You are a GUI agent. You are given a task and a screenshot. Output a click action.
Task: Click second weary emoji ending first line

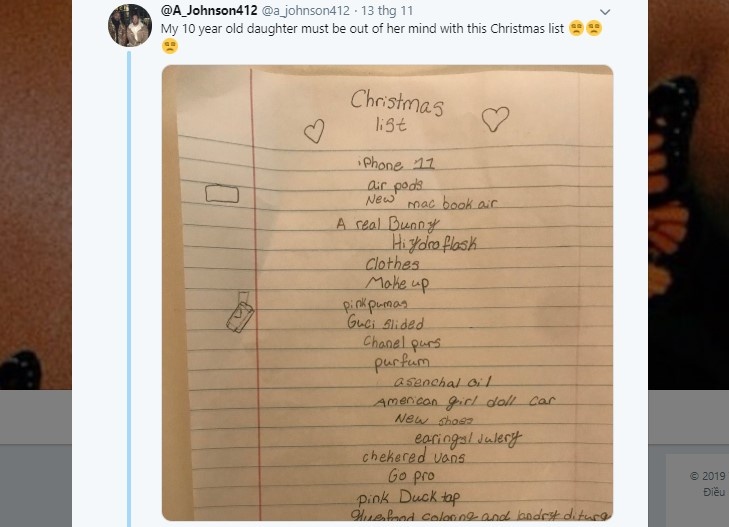pyautogui.click(x=595, y=28)
